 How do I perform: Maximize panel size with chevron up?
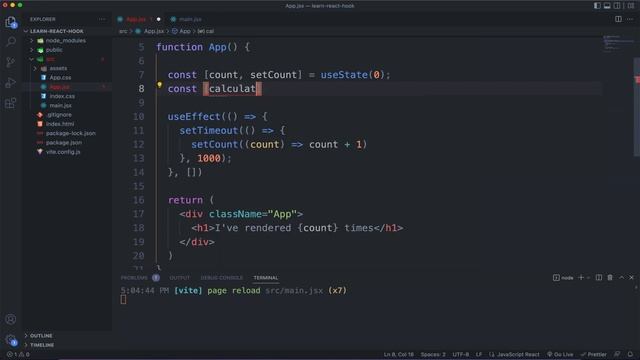click(621, 278)
